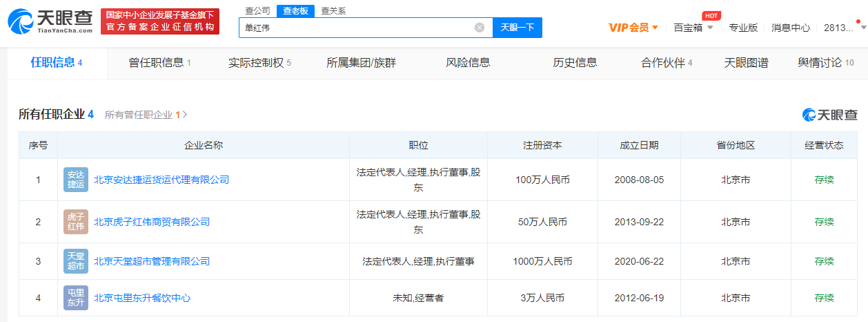Click the 成立日期 column header

click(x=639, y=145)
